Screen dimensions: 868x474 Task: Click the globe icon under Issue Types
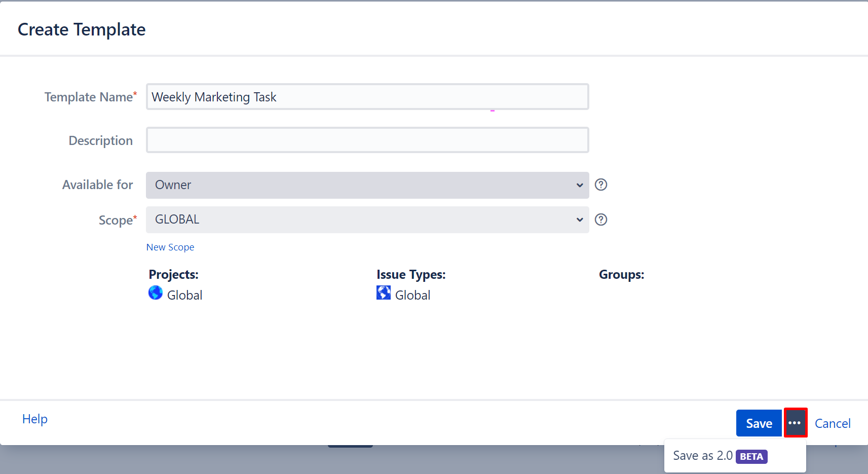pyautogui.click(x=384, y=293)
